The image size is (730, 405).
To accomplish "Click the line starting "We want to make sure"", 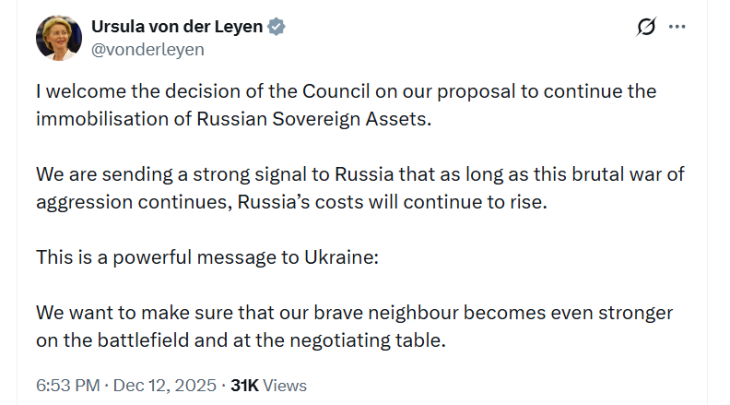I will 354,312.
